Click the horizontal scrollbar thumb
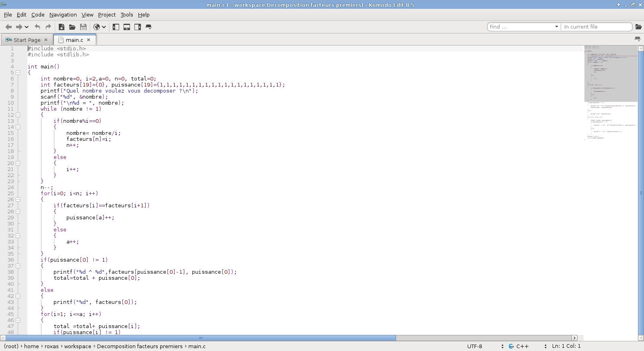Viewport: 644px width, 351px height. (200, 338)
